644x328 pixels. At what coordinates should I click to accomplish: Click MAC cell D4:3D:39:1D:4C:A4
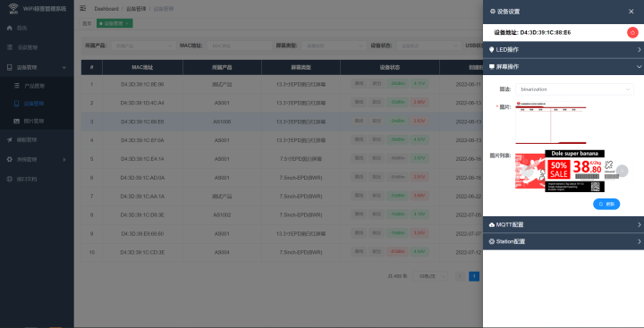point(142,103)
